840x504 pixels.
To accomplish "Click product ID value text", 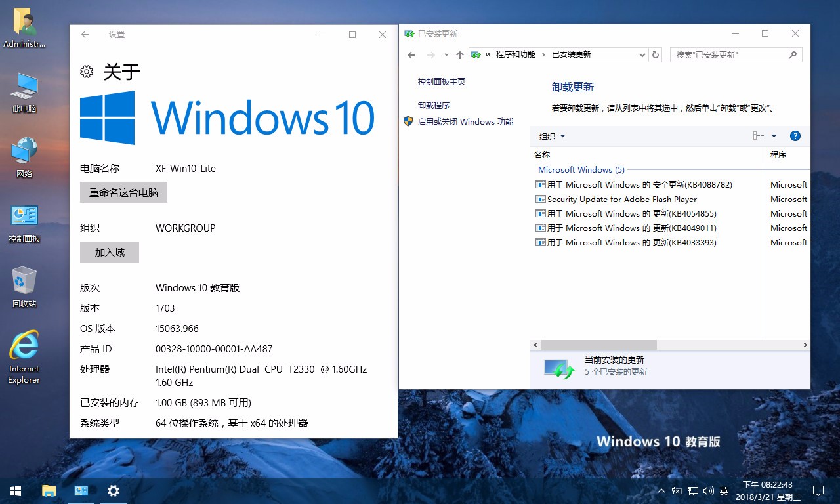I will click(214, 349).
